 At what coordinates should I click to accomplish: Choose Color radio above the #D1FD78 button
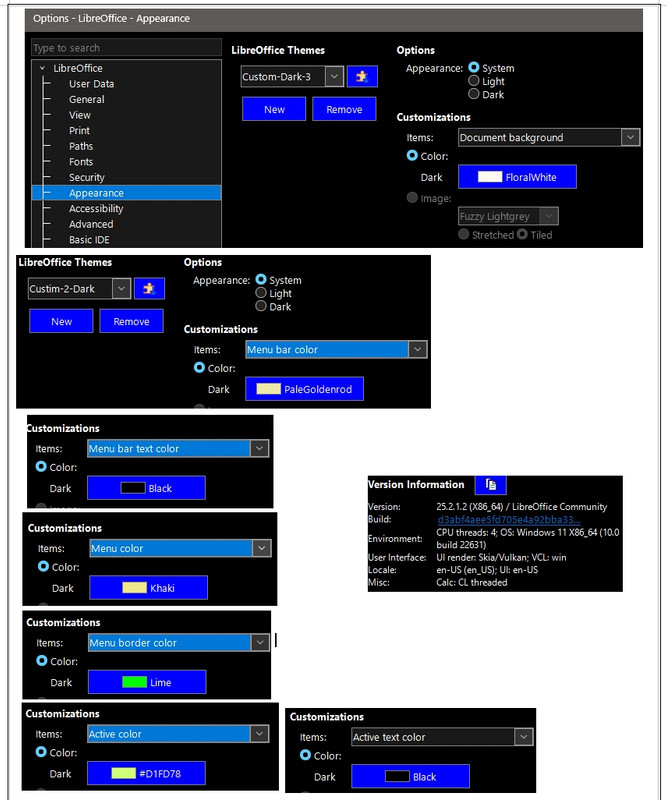[41, 753]
